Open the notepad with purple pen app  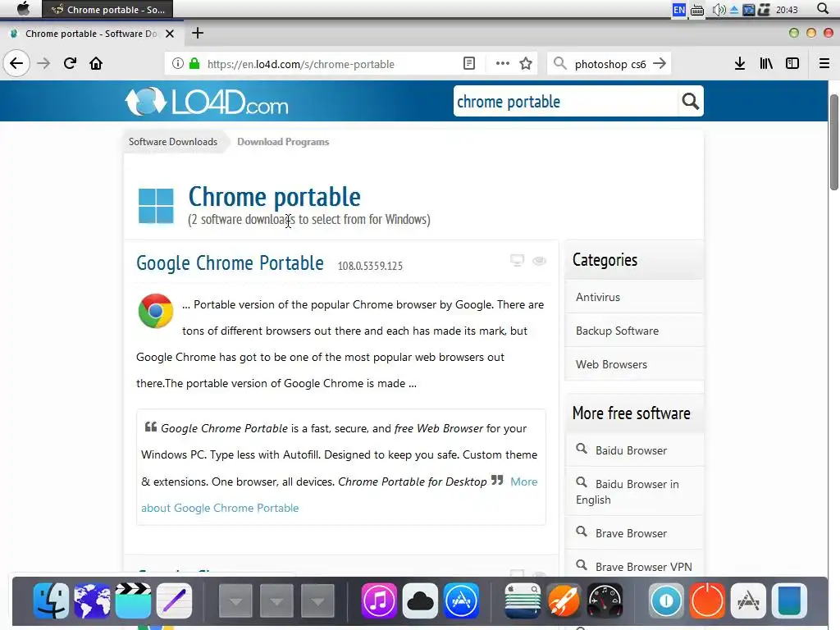point(174,600)
